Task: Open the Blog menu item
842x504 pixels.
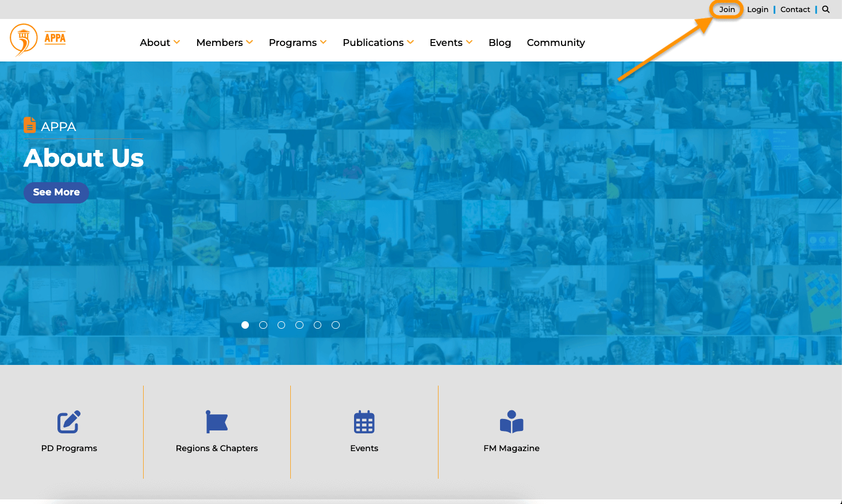Action: 499,43
